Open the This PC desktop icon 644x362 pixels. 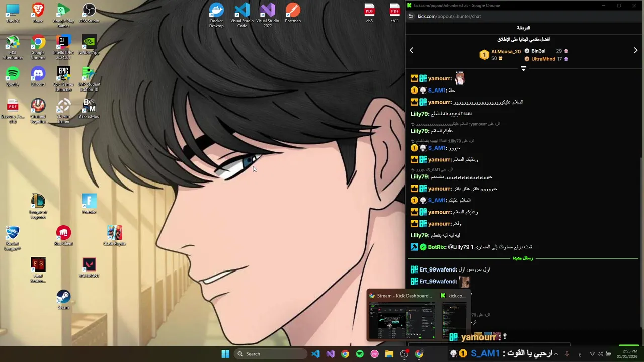tap(13, 13)
